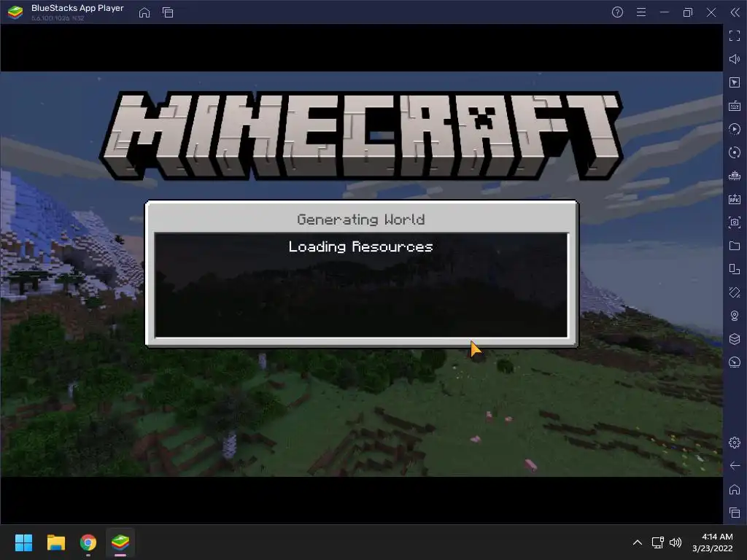Screen dimensions: 747x560
Task: Click the BlueStacks App Player title text
Action: 77,8
